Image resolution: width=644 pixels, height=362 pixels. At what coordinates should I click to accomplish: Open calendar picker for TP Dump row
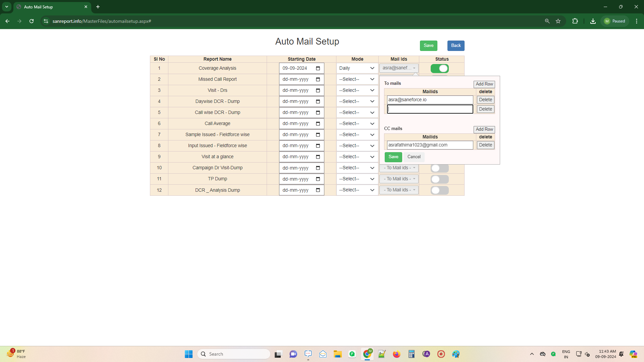pos(318,179)
